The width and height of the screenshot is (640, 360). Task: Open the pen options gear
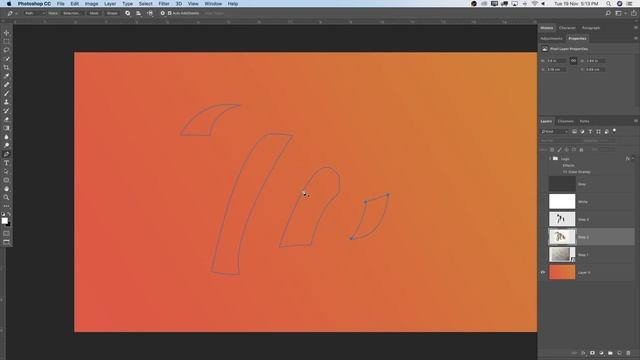pyautogui.click(x=162, y=13)
